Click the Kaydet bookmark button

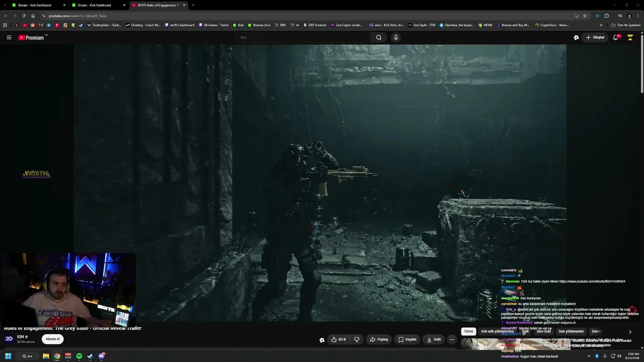[408, 339]
